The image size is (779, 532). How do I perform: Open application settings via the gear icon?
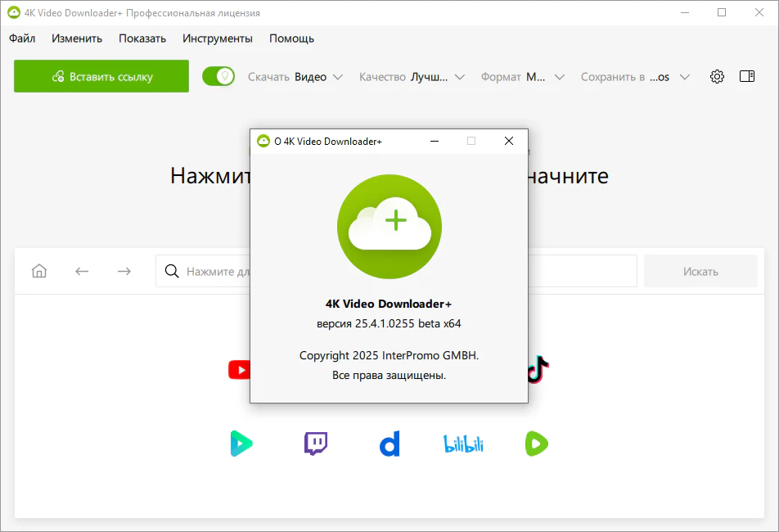tap(717, 75)
